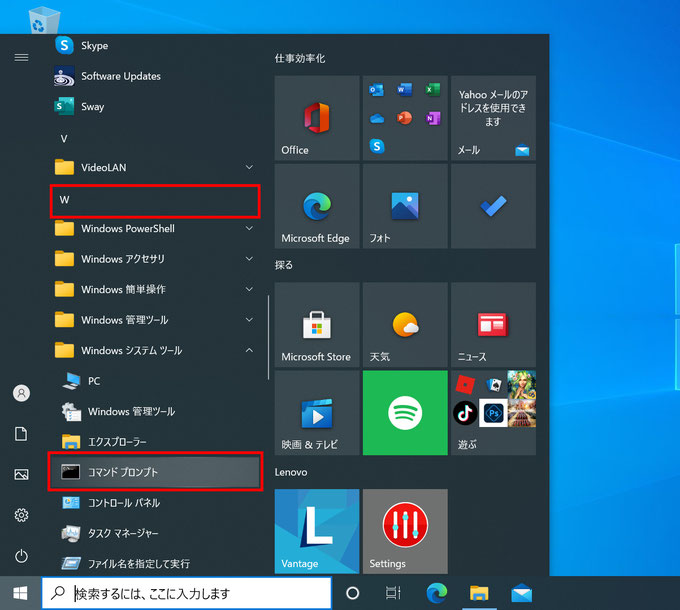
Task: Open the ニュース (News) tile
Action: (494, 325)
